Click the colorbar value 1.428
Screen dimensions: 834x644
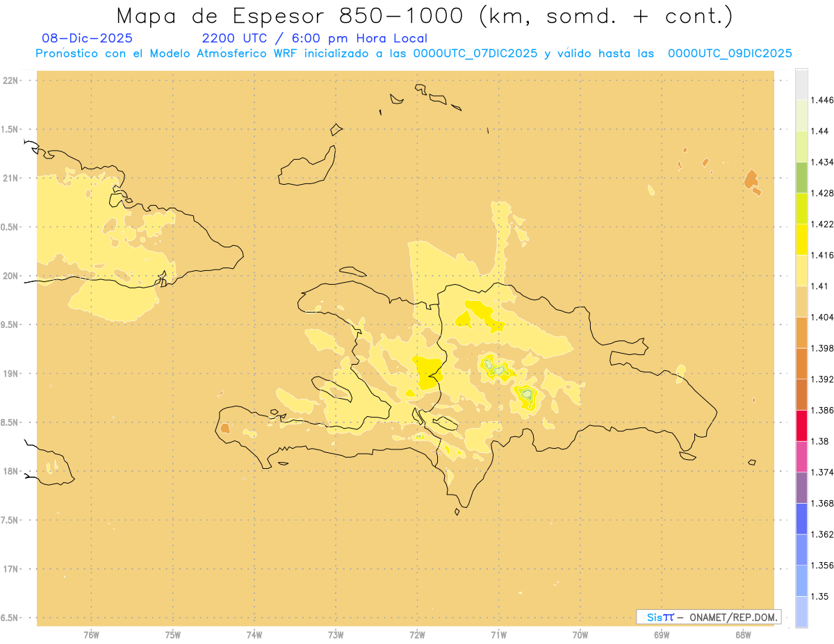pyautogui.click(x=822, y=193)
